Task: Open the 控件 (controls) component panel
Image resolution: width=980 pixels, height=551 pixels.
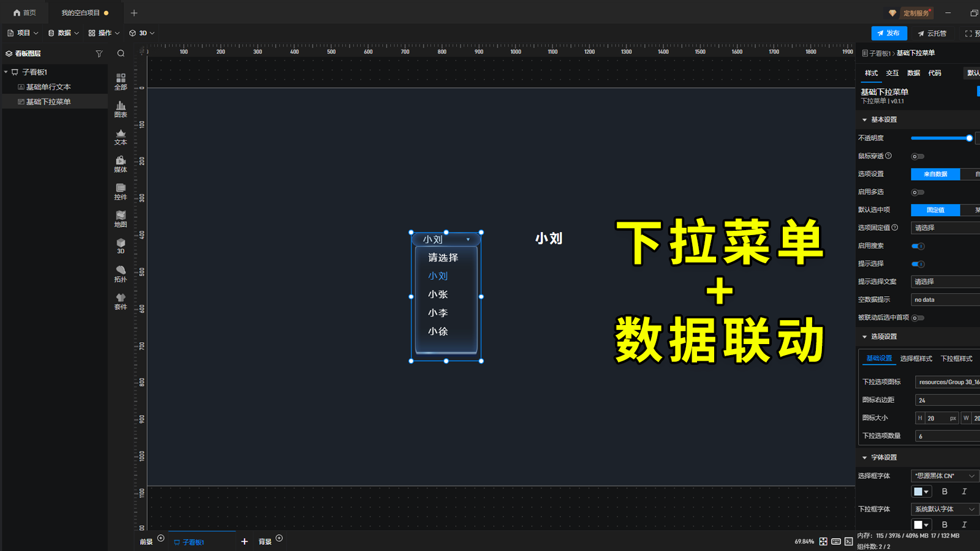Action: tap(121, 192)
